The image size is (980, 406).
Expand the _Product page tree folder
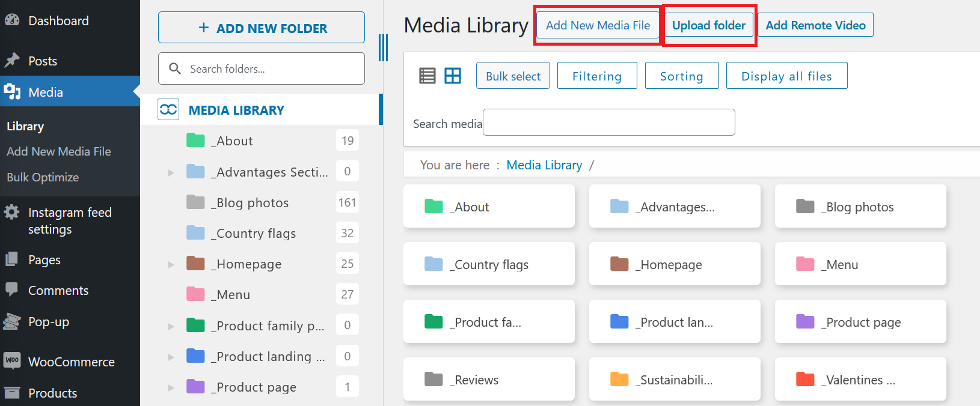[x=171, y=387]
